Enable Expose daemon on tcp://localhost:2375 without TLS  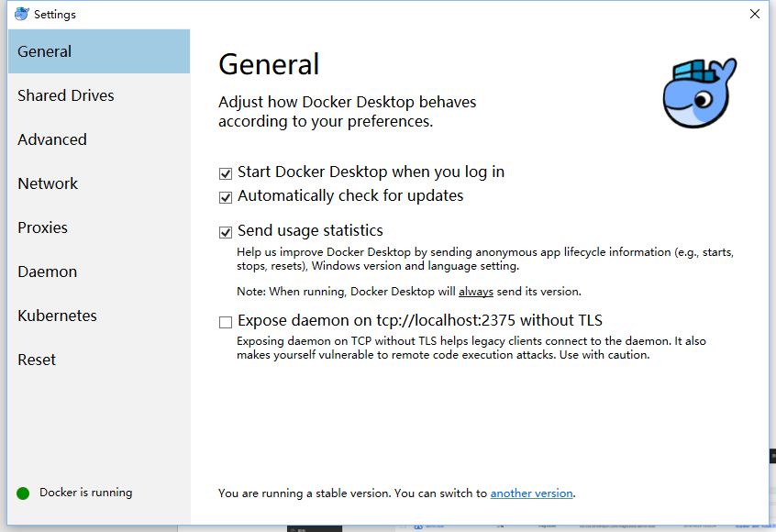226,322
